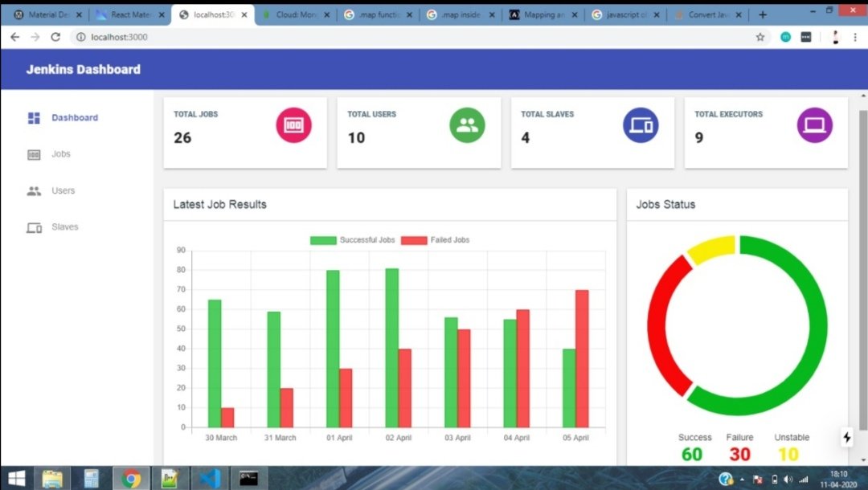Click the lightning bolt floating button
The width and height of the screenshot is (868, 490).
tap(847, 438)
